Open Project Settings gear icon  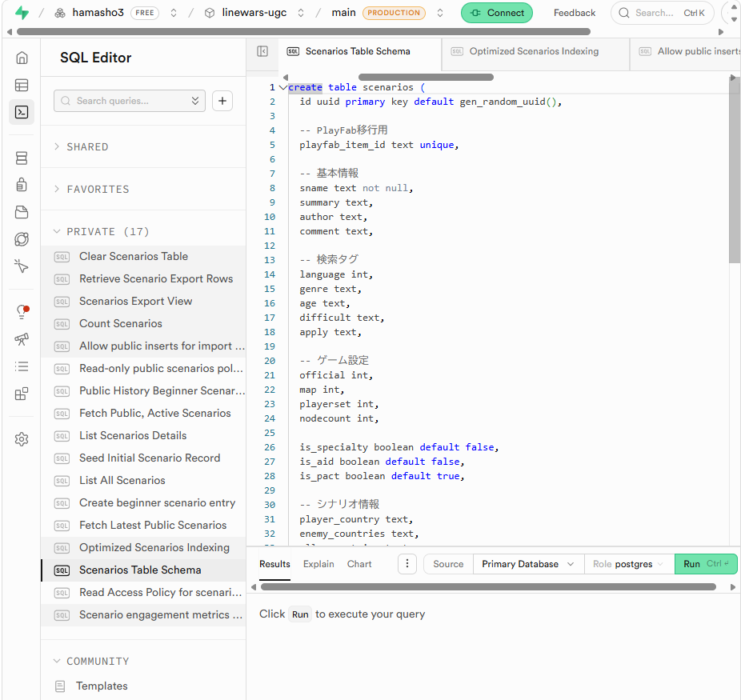22,439
